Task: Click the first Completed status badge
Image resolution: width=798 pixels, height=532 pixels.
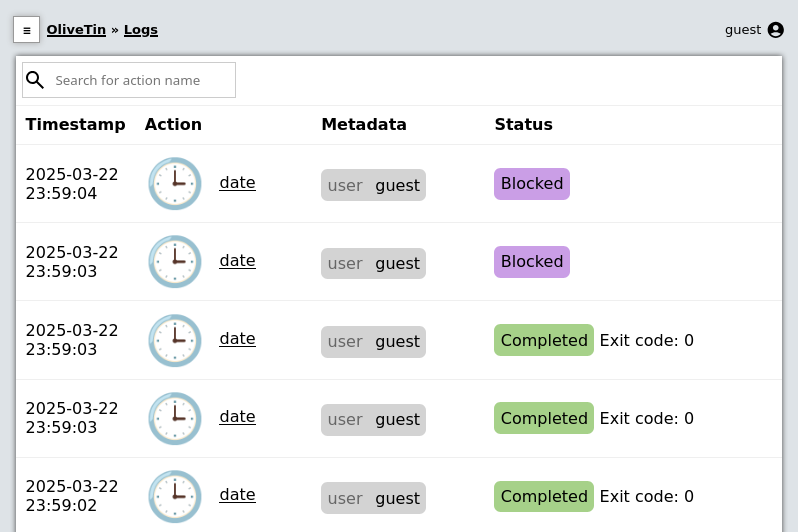Action: 543,340
